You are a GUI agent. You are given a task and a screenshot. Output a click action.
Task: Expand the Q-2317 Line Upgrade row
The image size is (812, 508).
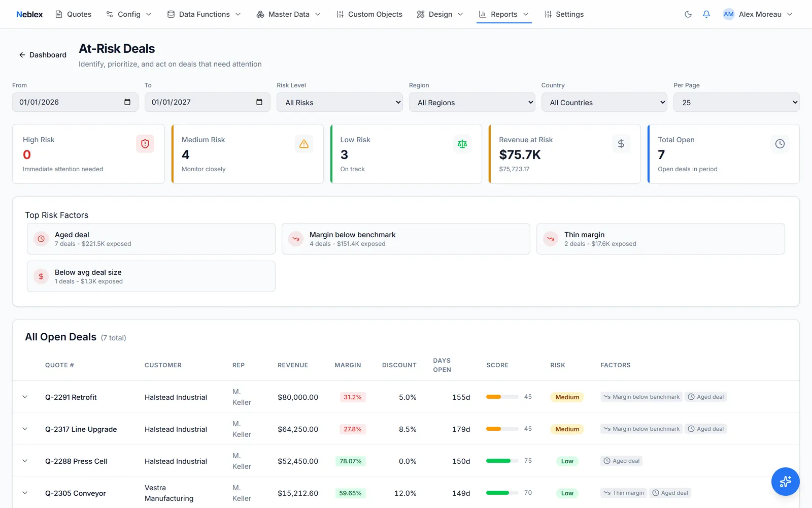[x=25, y=429]
